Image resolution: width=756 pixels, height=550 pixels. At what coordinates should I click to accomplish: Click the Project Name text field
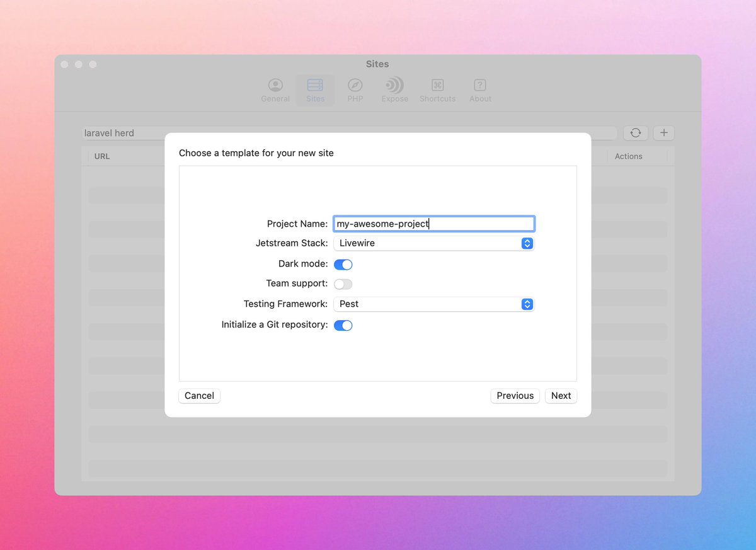434,224
